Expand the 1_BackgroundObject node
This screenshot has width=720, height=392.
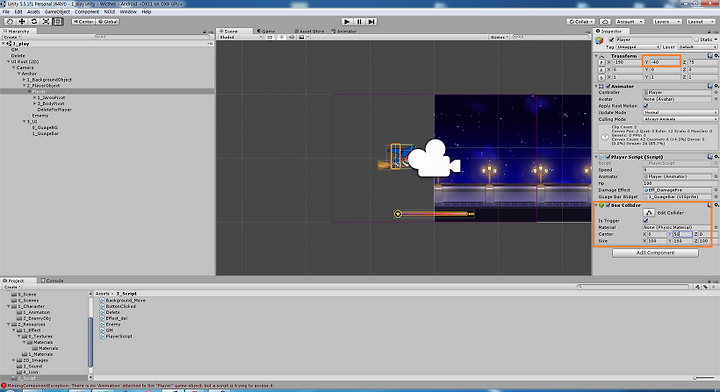[x=24, y=79]
